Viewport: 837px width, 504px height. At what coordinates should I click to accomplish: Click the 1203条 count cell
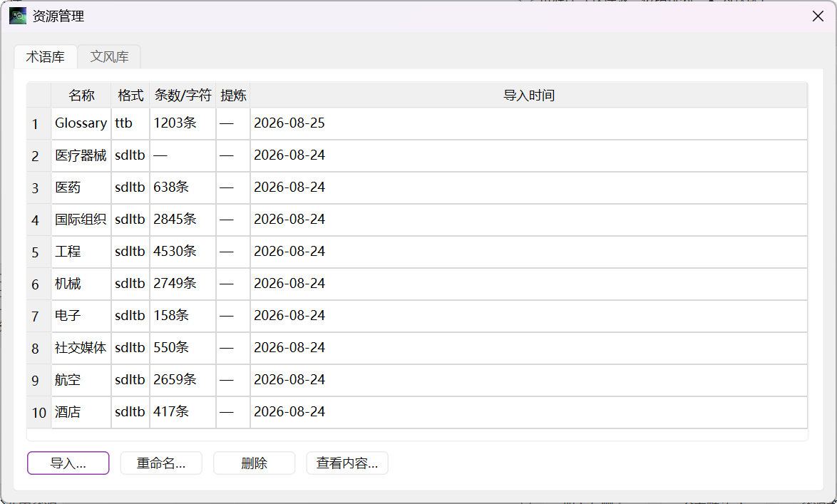pyautogui.click(x=183, y=123)
